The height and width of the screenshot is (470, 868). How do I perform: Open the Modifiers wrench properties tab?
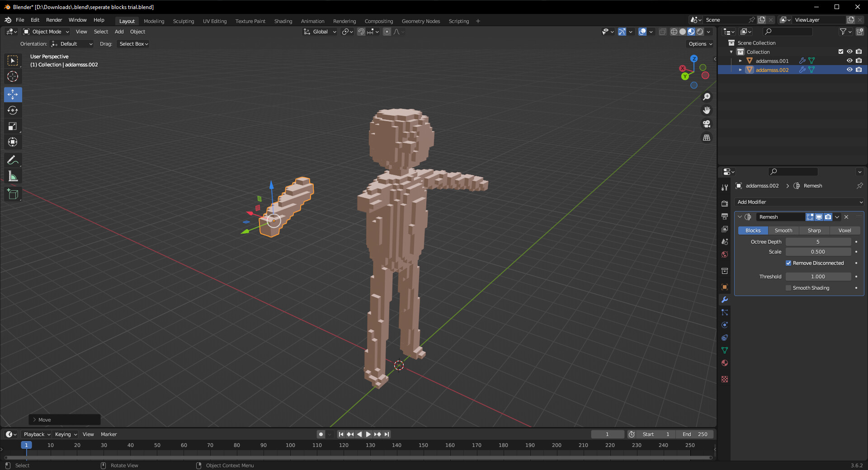click(x=725, y=300)
